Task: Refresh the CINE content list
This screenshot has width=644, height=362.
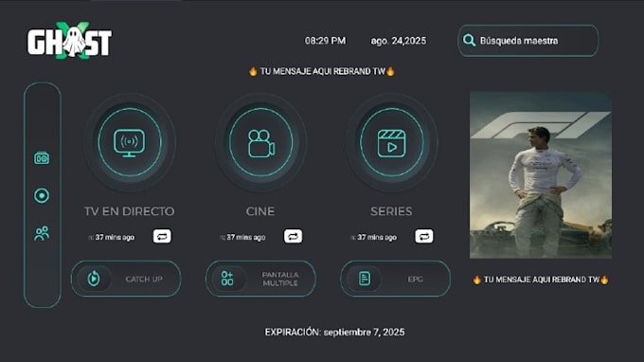Action: (293, 236)
